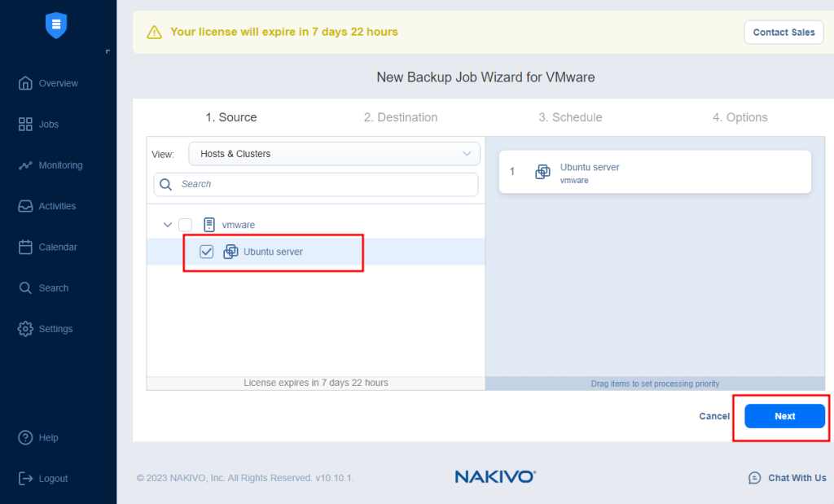Click inside the Search input field

tap(316, 185)
